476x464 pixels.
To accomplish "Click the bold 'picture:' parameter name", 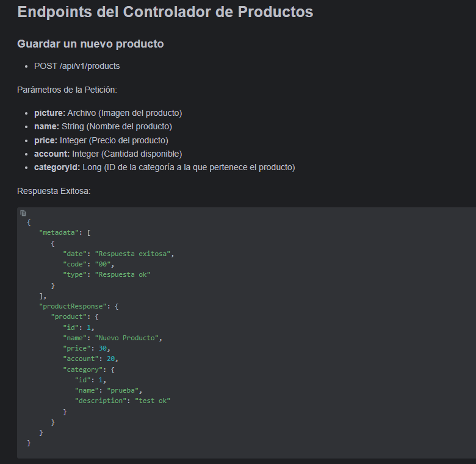I will point(50,113).
